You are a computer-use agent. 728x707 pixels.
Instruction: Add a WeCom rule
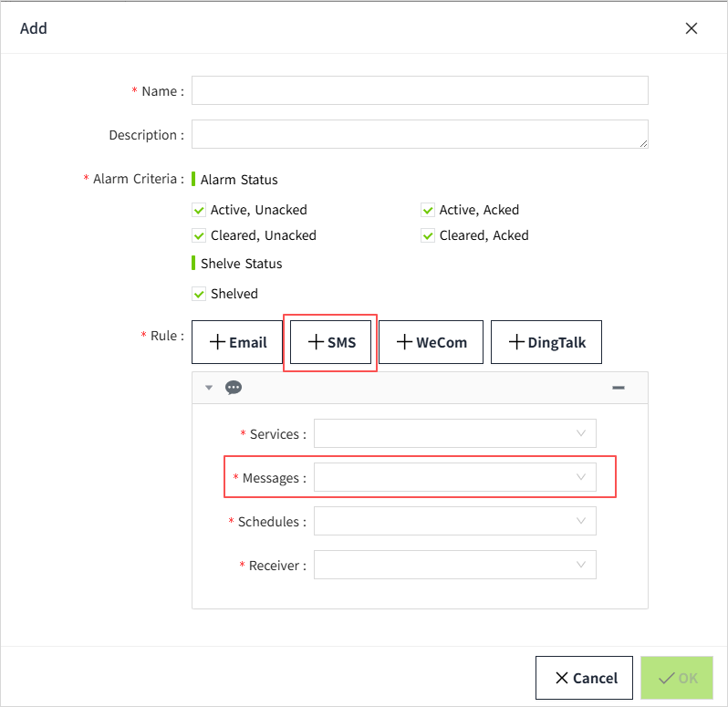[431, 342]
